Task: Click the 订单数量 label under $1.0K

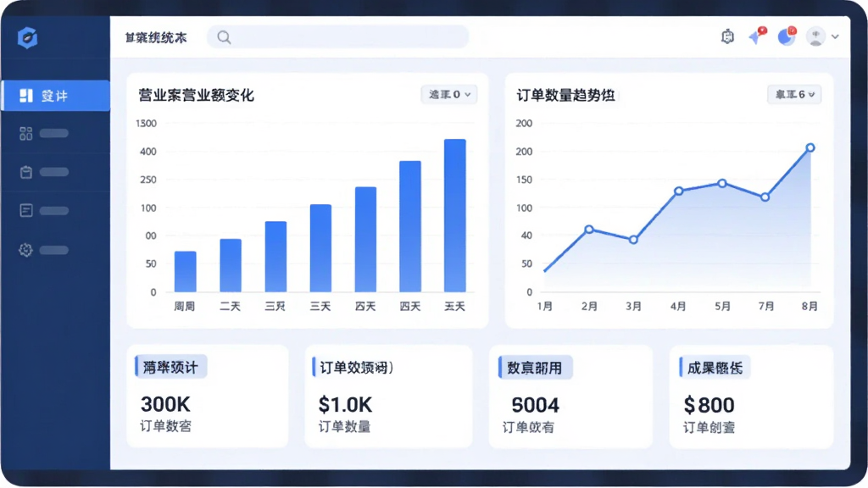Action: click(x=344, y=427)
